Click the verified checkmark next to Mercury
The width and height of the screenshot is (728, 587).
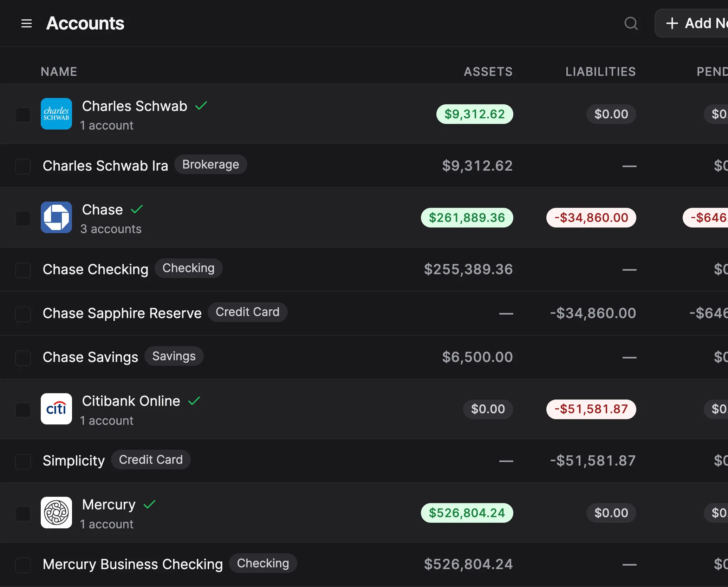pyautogui.click(x=150, y=504)
